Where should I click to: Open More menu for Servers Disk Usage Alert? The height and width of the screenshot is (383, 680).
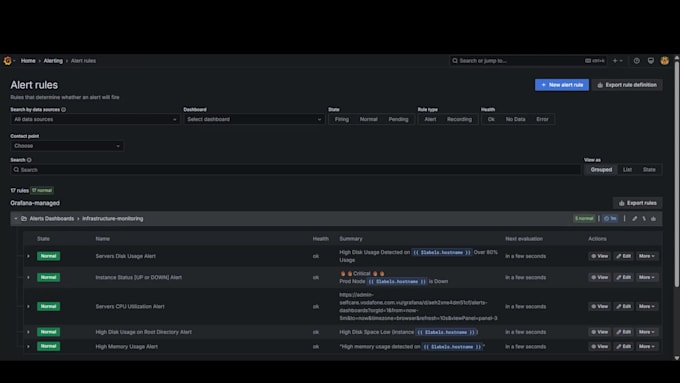coord(647,256)
